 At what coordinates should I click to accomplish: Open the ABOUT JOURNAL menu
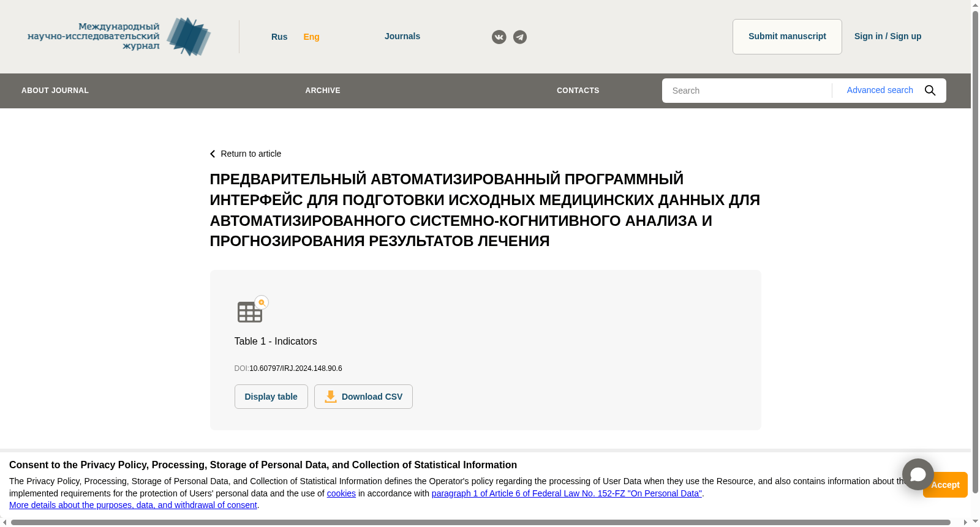pyautogui.click(x=55, y=91)
